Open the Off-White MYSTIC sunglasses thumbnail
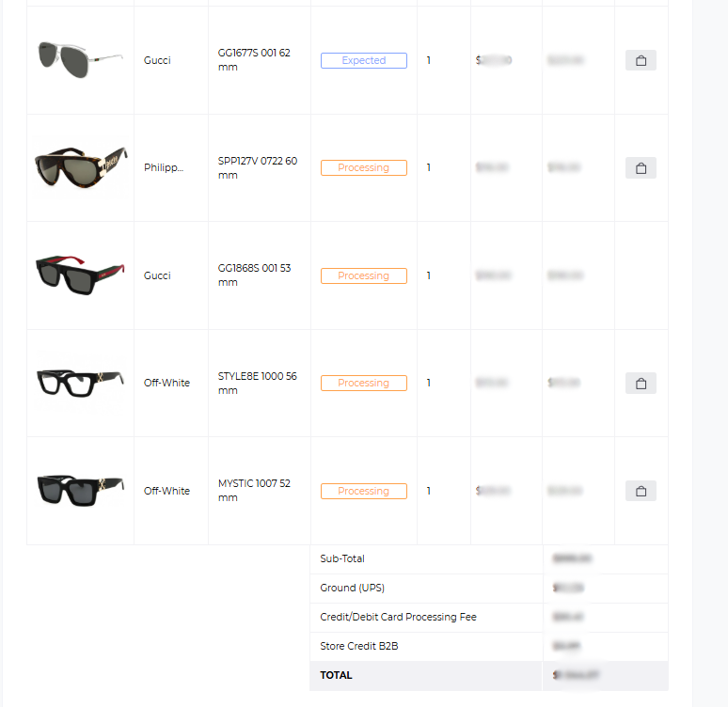Viewport: 728px width, 707px height. (81, 490)
